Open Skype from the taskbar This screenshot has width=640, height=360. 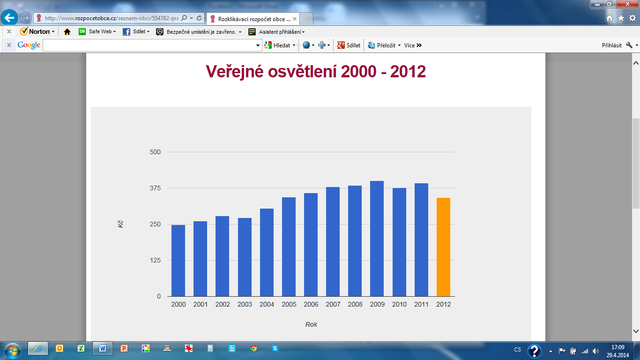pos(275,349)
